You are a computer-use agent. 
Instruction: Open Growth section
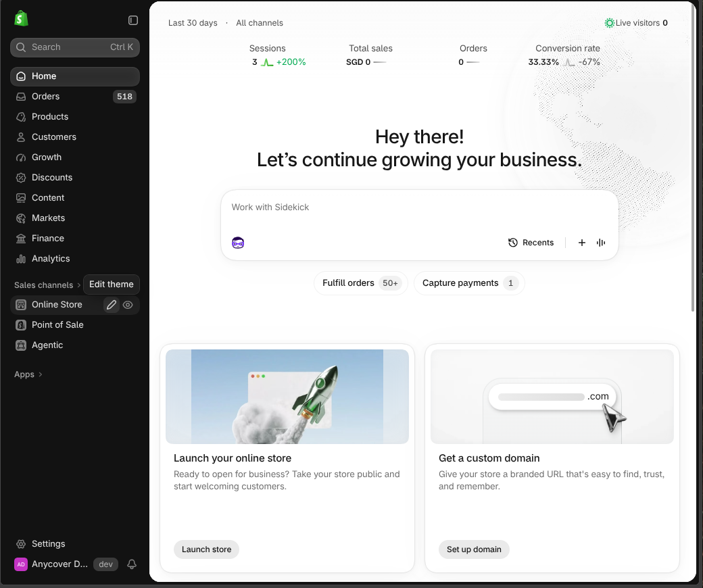coord(75,157)
